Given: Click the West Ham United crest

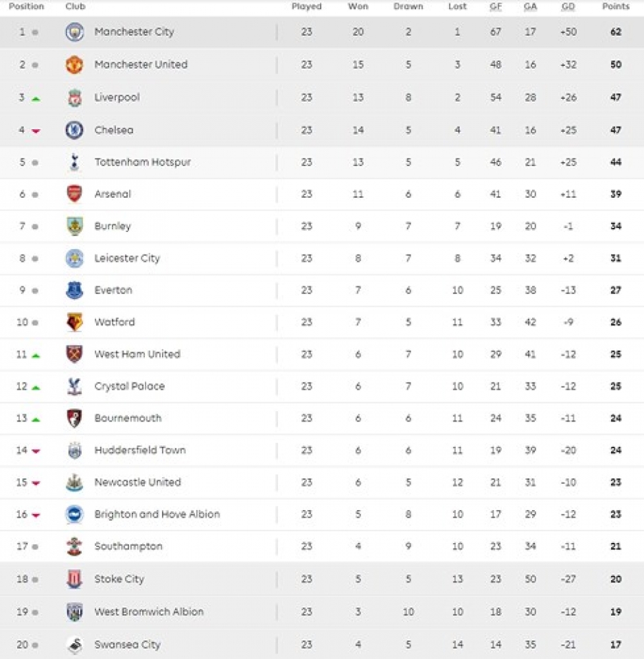Looking at the screenshot, I should 74,354.
